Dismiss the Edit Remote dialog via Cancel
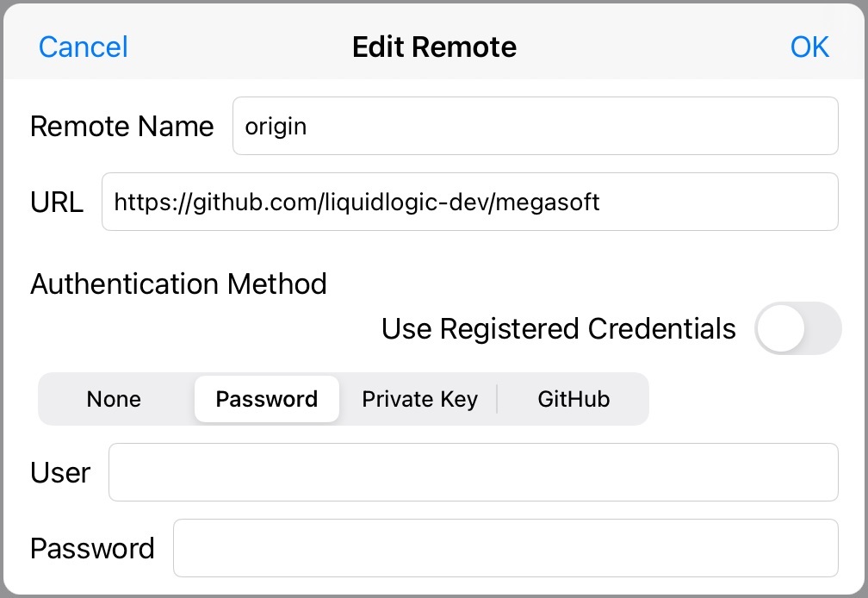This screenshot has height=598, width=868. coord(83,47)
